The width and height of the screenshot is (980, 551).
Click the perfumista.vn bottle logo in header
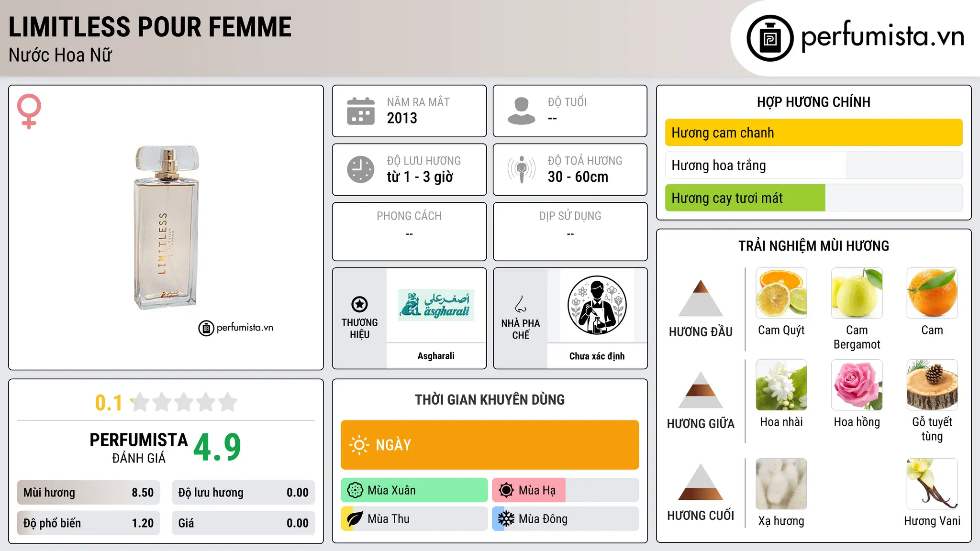tap(770, 38)
